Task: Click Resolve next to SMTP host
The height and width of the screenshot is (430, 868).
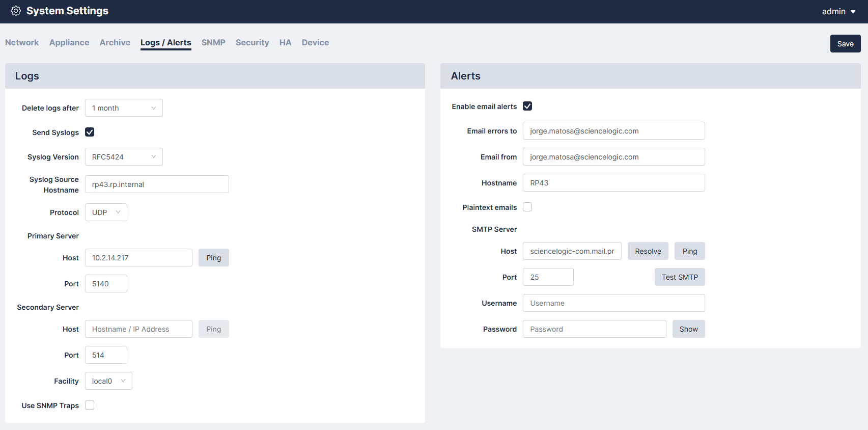Action: click(648, 251)
